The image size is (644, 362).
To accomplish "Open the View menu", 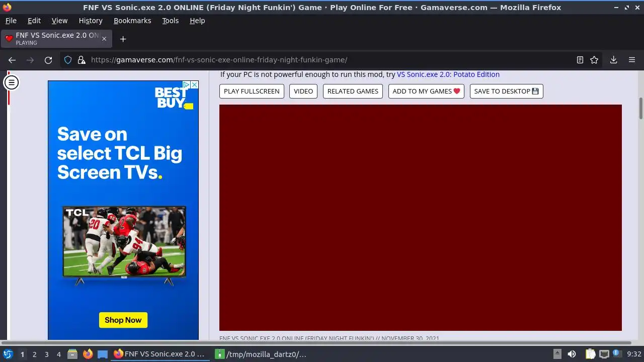I will pos(59,21).
